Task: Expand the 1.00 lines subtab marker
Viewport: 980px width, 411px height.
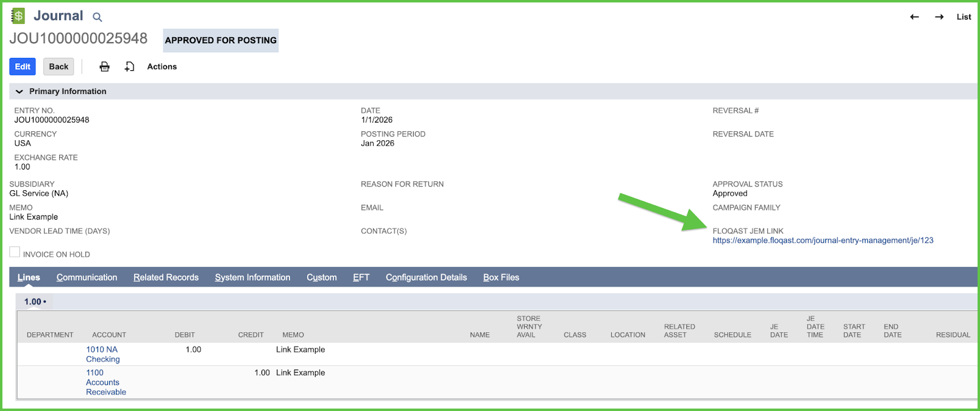Action: click(x=35, y=301)
